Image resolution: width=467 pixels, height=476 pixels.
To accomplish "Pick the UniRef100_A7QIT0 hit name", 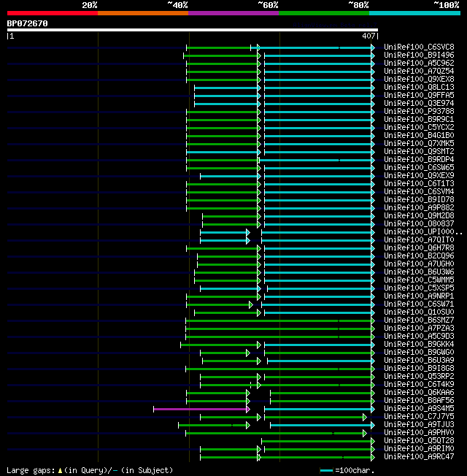I will (419, 239).
